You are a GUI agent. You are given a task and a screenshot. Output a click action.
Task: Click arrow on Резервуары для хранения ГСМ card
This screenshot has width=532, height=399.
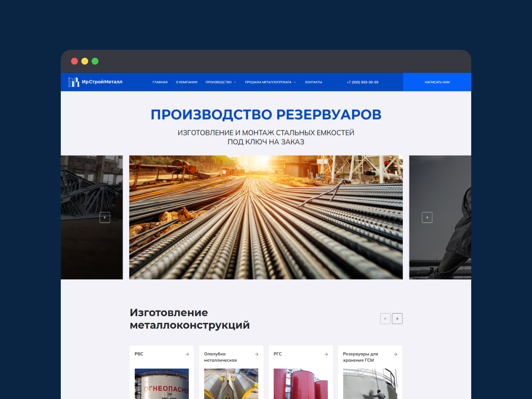(396, 354)
